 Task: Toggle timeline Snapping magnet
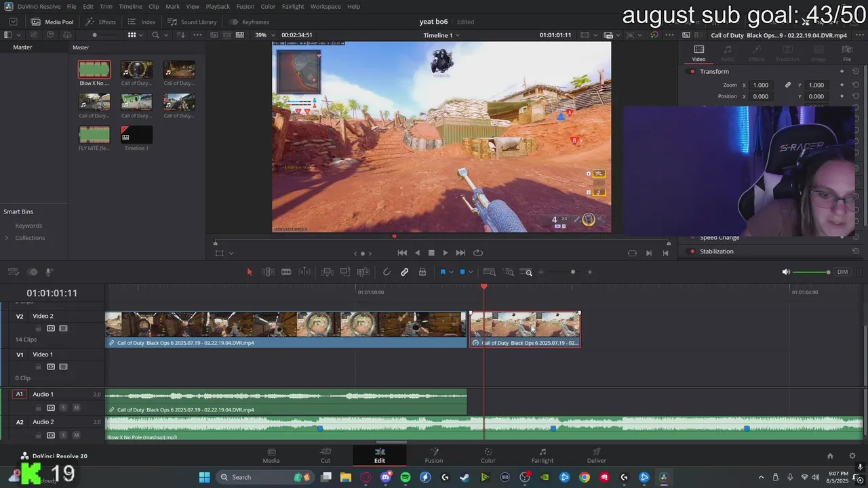[x=387, y=272]
